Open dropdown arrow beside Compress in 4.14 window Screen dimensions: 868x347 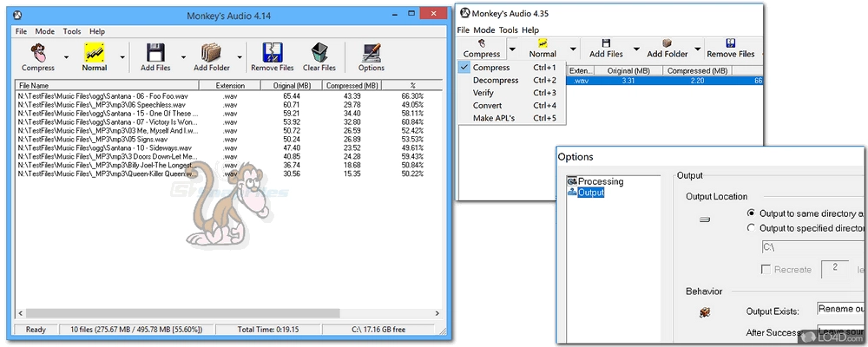[67, 56]
